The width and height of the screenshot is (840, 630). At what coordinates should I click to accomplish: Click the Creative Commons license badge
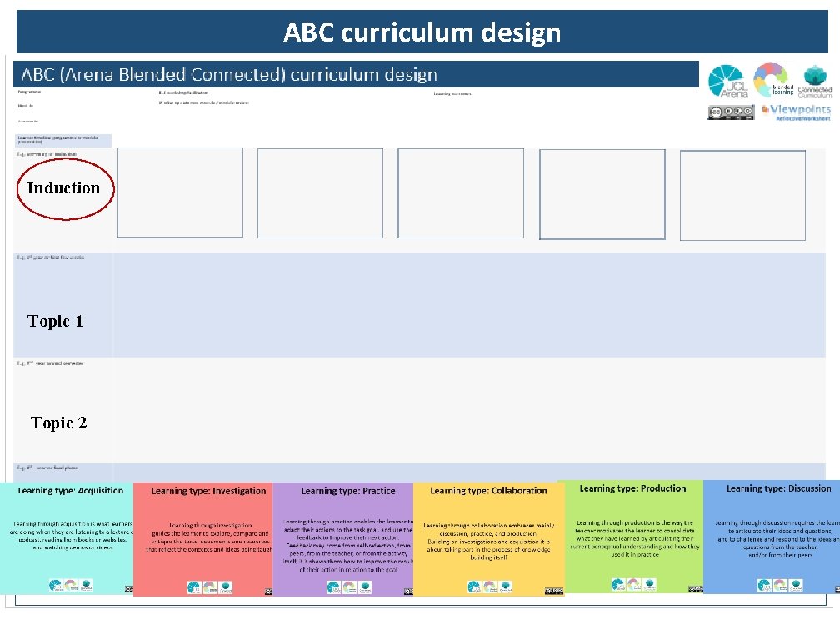[729, 111]
